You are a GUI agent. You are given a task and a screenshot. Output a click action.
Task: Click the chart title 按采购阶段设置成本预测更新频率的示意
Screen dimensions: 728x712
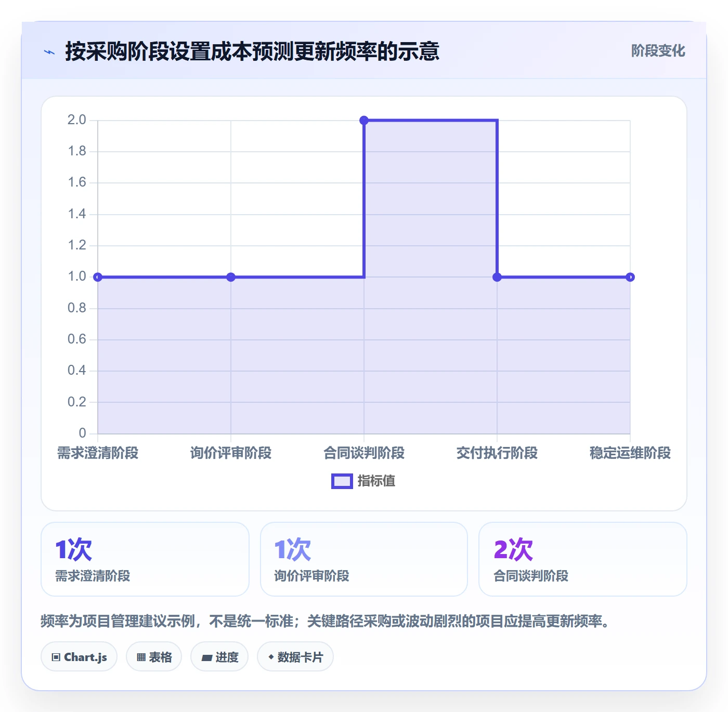[252, 51]
